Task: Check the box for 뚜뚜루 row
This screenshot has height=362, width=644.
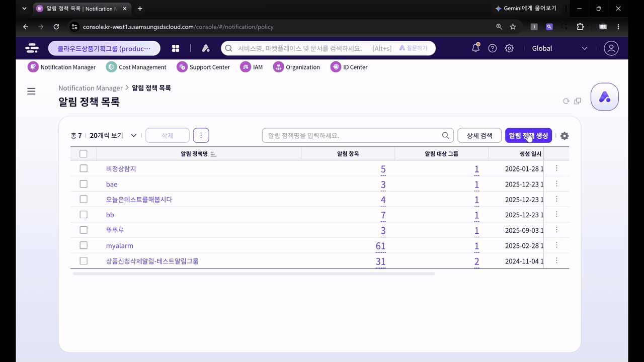Action: pyautogui.click(x=84, y=230)
